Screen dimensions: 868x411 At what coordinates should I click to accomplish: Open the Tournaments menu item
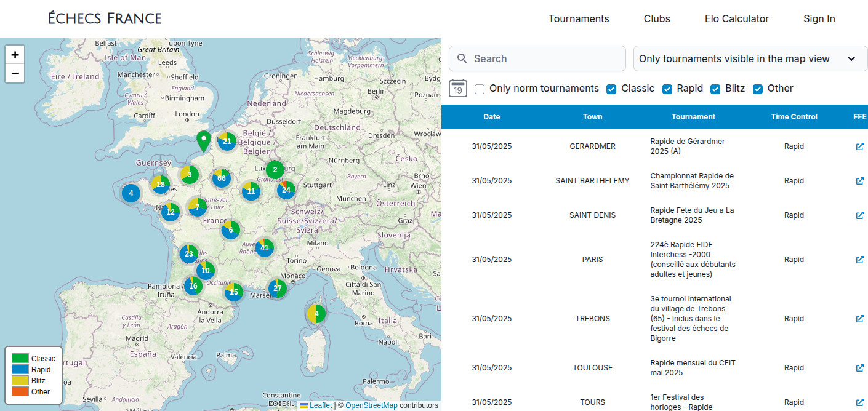point(578,19)
